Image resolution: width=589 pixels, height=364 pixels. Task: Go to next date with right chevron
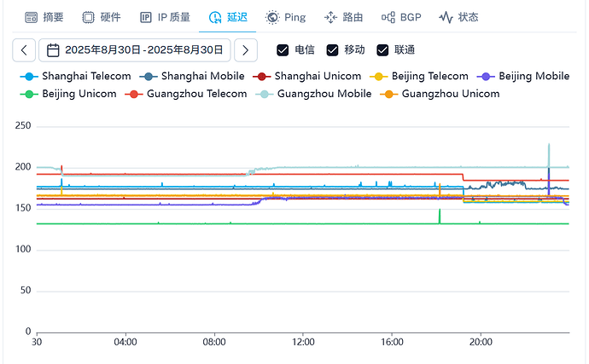click(x=246, y=50)
